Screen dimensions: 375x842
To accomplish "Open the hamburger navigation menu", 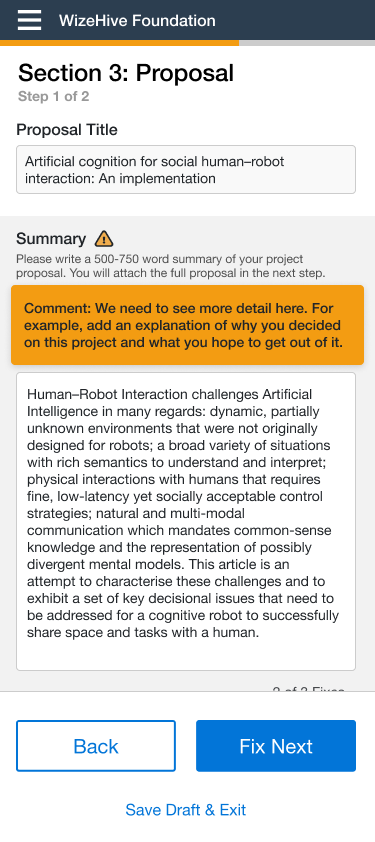I will pos(29,20).
